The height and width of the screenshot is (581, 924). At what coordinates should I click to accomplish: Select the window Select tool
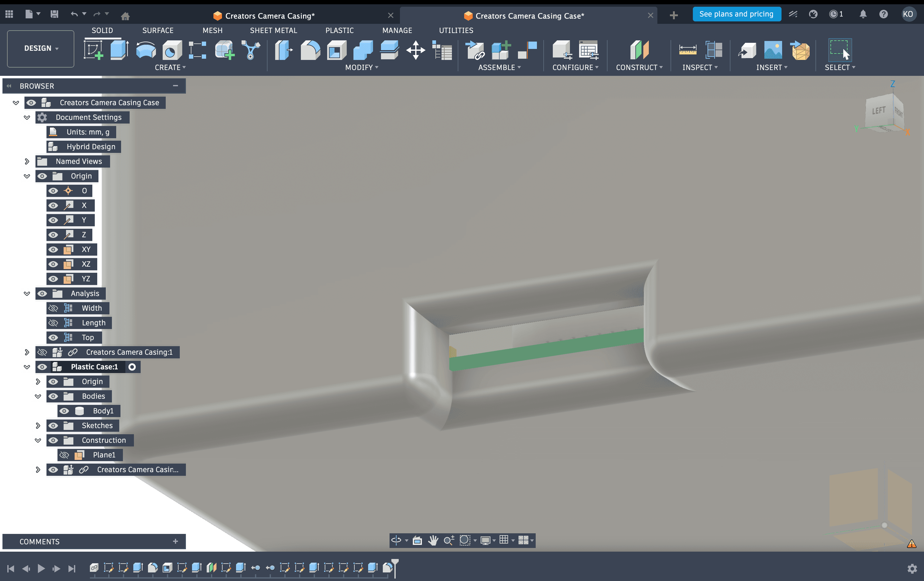point(840,50)
